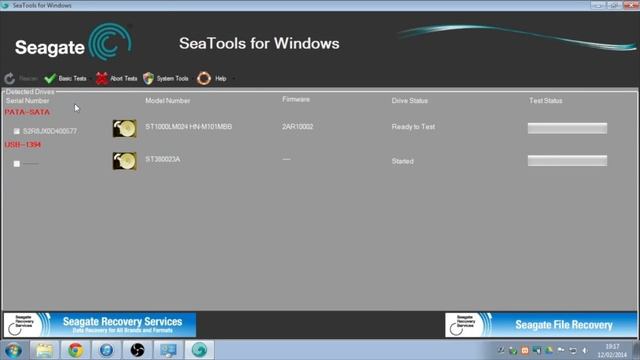The height and width of the screenshot is (360, 640).
Task: Click the Seagate logo in header
Action: click(x=73, y=43)
